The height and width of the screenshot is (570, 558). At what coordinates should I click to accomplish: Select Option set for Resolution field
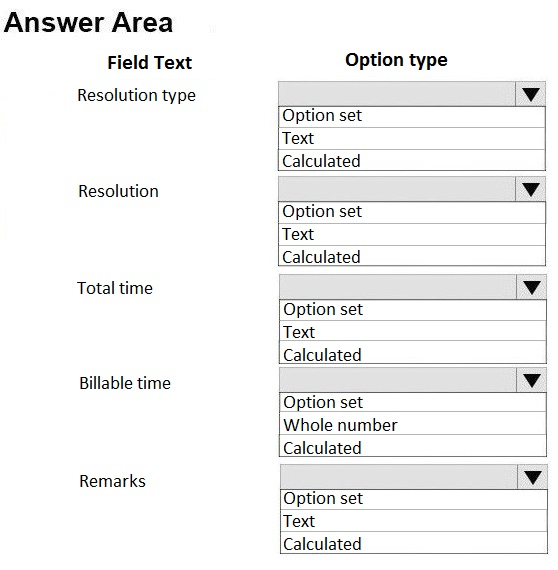point(412,212)
